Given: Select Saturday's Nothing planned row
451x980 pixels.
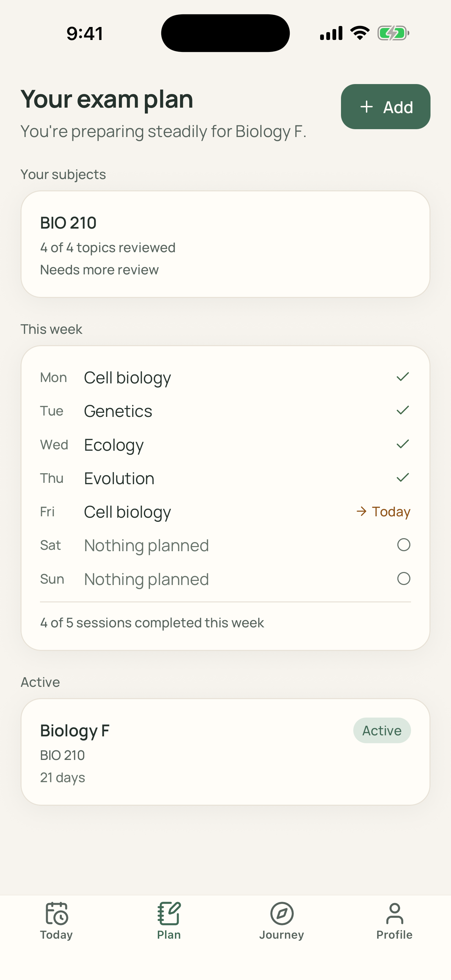Looking at the screenshot, I should point(225,545).
